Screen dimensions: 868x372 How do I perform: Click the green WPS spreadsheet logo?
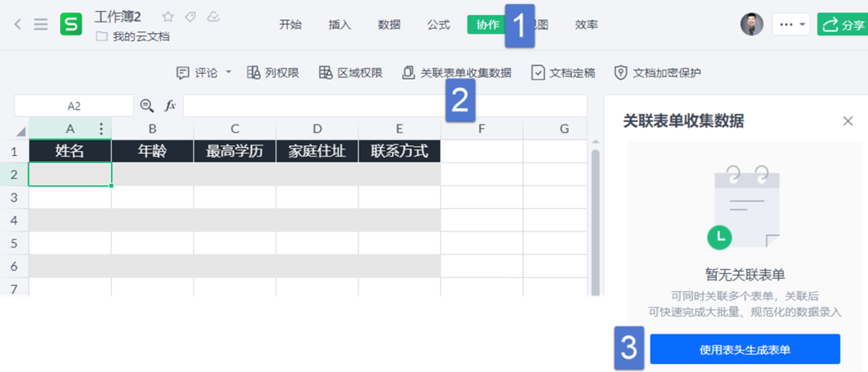pos(71,24)
